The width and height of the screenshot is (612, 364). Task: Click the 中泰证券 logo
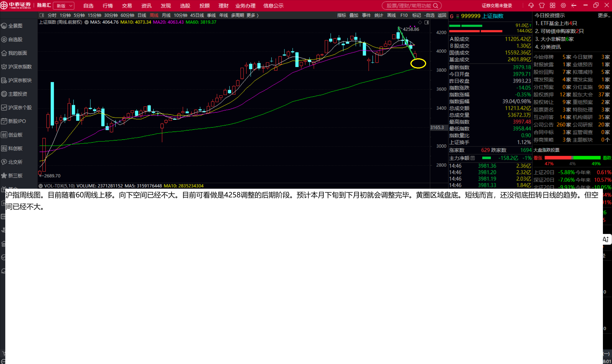click(x=16, y=5)
